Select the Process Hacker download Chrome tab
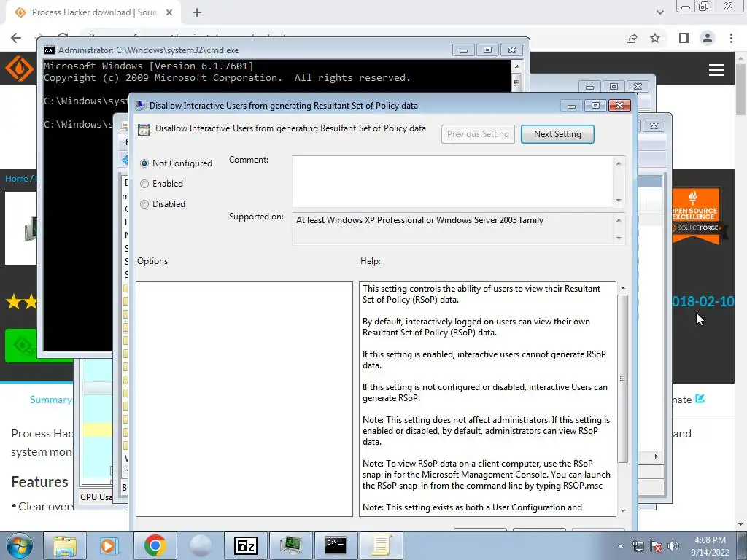The width and height of the screenshot is (747, 560). [x=94, y=13]
